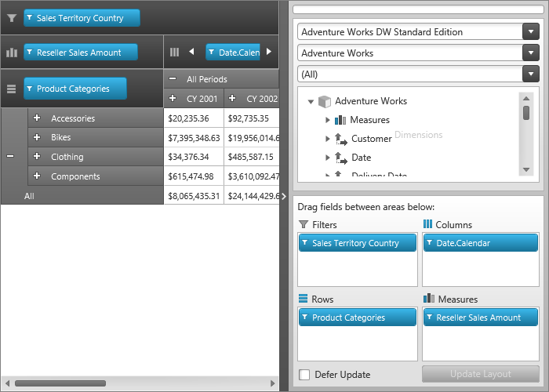Select the $485,587.15 cell
Image resolution: width=549 pixels, height=392 pixels.
(x=252, y=157)
